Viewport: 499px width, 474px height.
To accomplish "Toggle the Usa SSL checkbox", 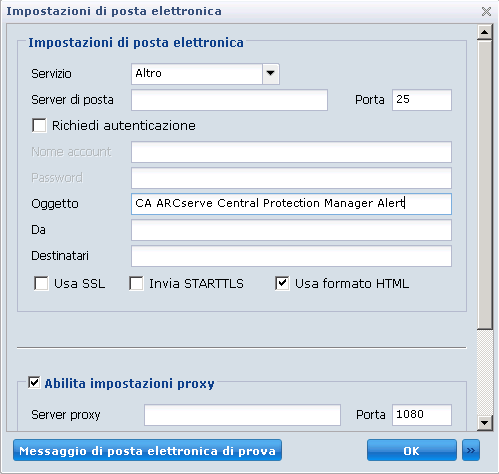I will coord(41,284).
